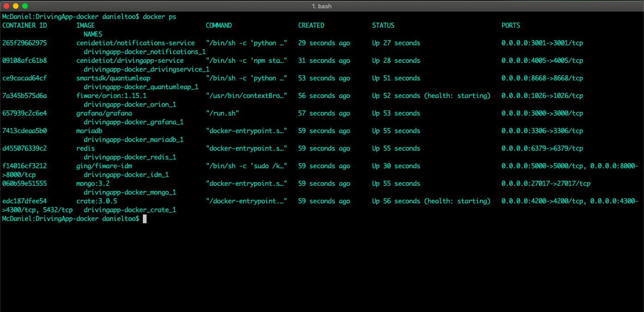Select container ID 7a345b575d6a

point(25,96)
